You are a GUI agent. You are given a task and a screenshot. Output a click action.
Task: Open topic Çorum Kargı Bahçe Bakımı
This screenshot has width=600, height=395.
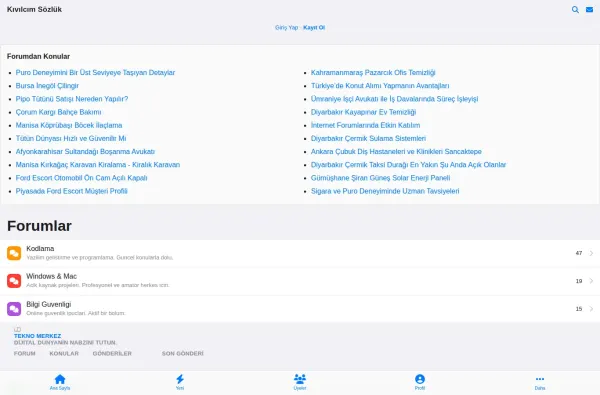click(x=59, y=112)
